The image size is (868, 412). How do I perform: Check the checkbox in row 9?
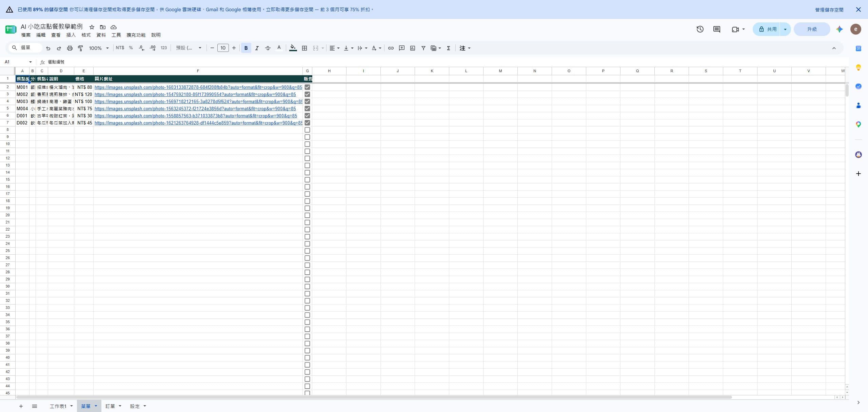tap(308, 137)
